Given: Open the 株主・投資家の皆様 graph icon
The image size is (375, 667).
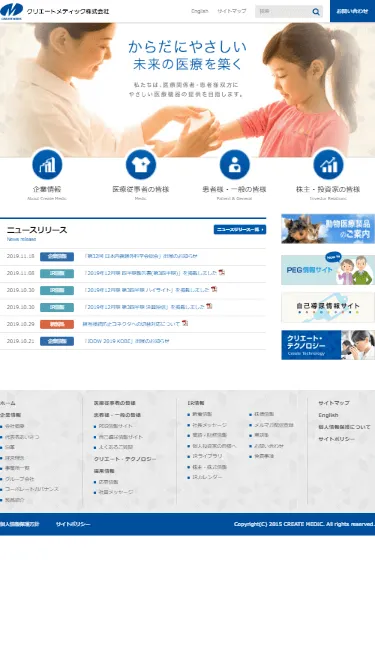Looking at the screenshot, I should [328, 165].
